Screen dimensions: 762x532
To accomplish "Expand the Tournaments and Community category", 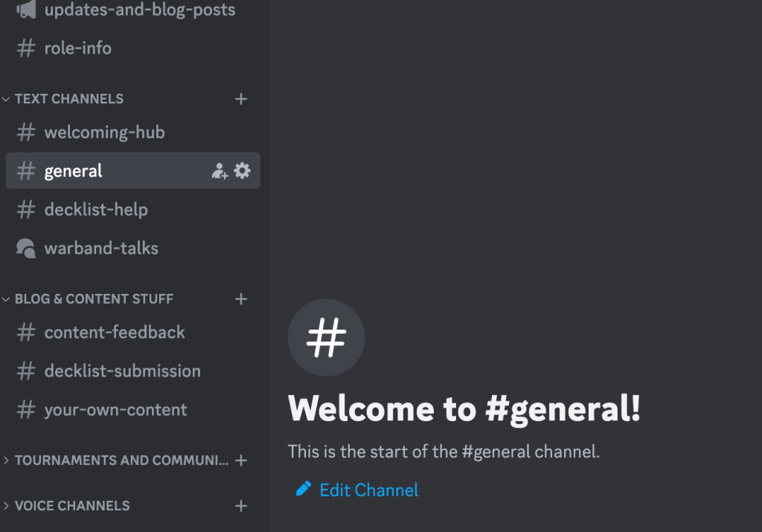I will pos(121,461).
